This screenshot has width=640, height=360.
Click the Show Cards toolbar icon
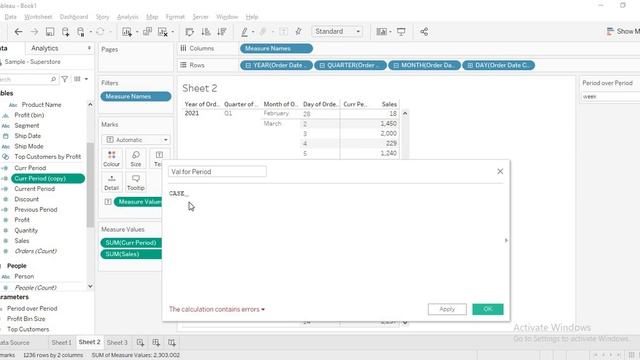point(381,32)
